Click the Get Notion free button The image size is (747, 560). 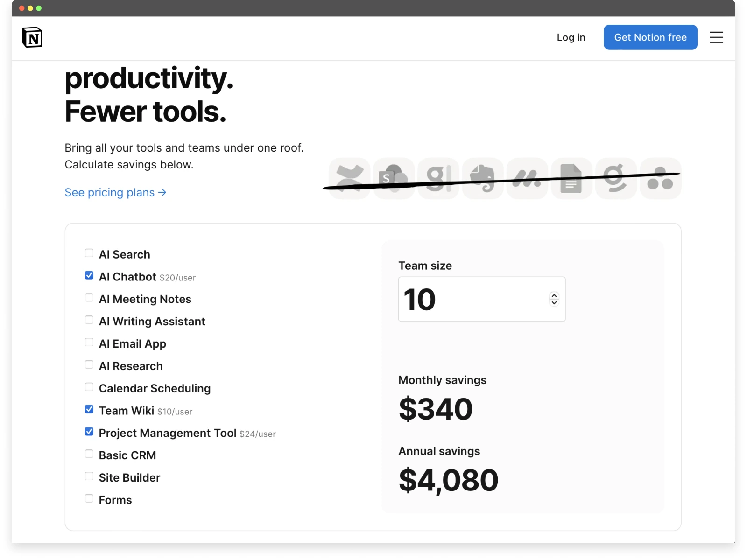(650, 37)
